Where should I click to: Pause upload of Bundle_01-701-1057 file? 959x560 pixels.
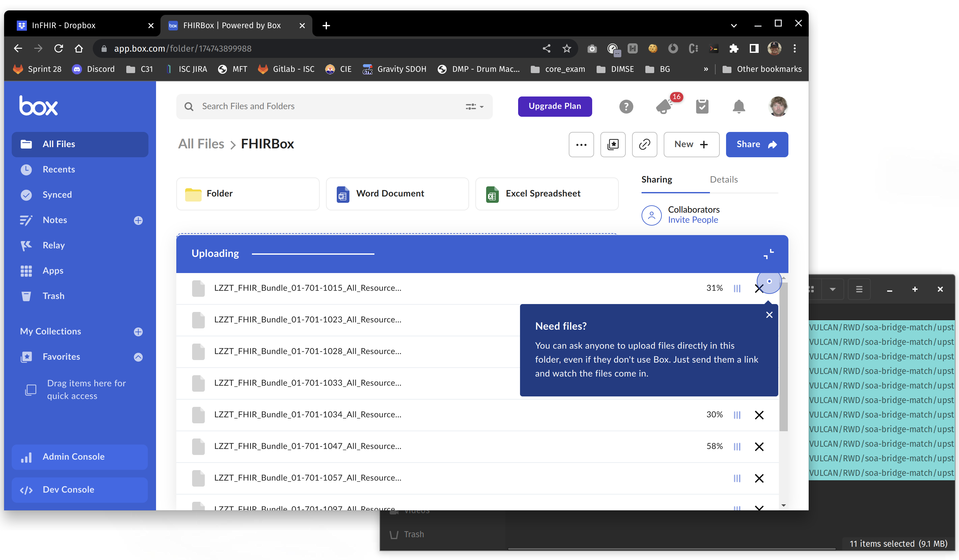(x=737, y=478)
